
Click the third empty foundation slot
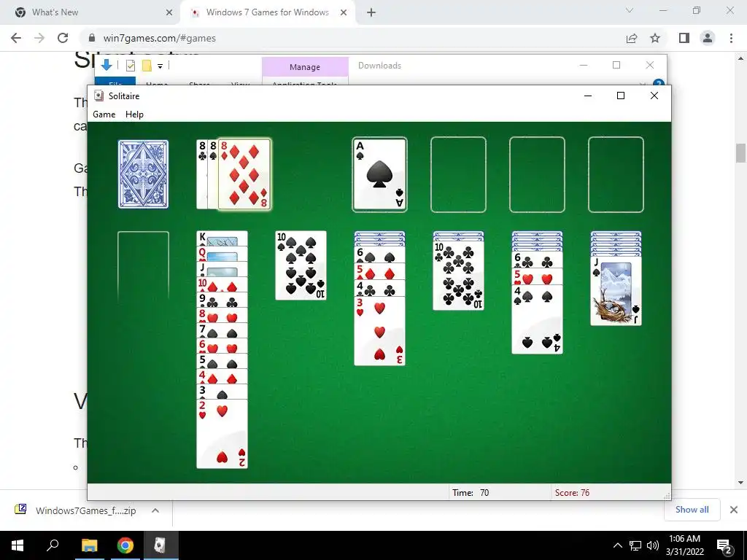click(537, 174)
